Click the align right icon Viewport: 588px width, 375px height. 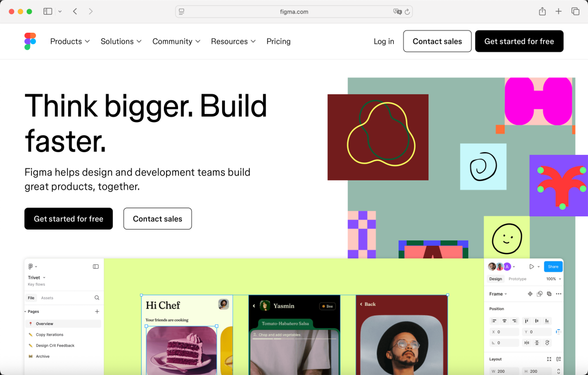[x=514, y=320]
